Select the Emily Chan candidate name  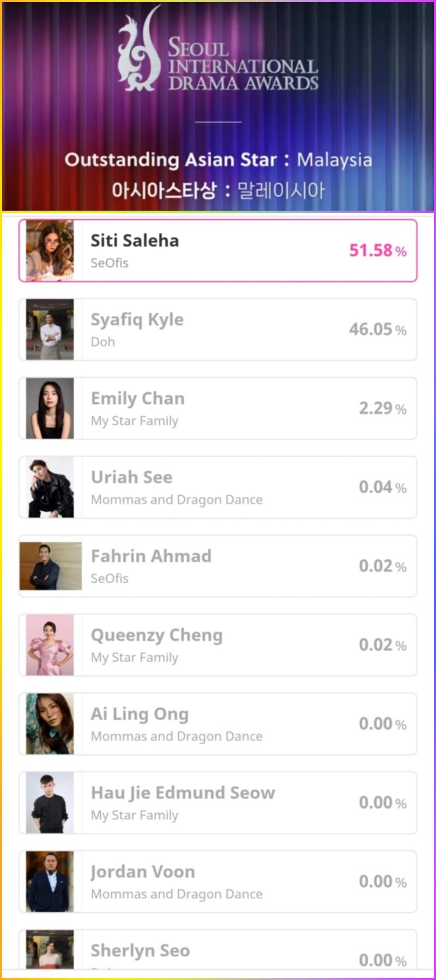point(137,399)
